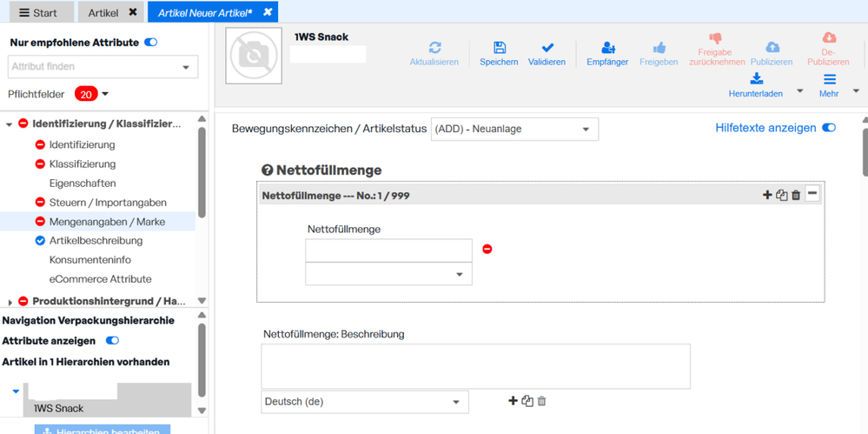The image size is (868, 434).
Task: Click the hierarchy panel vertical scrollbar
Action: 202,359
